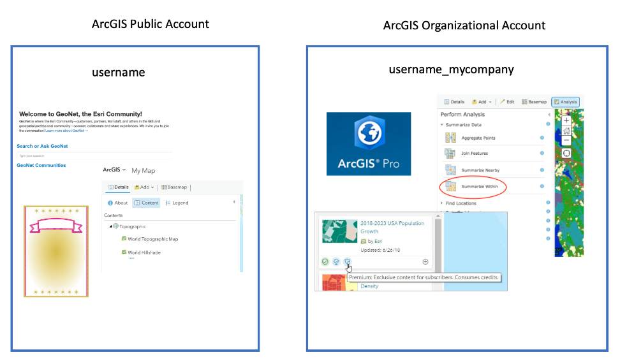Click the ArcGIS Pro logo tile
Viewport: 620px width, 364px height.
click(x=369, y=144)
